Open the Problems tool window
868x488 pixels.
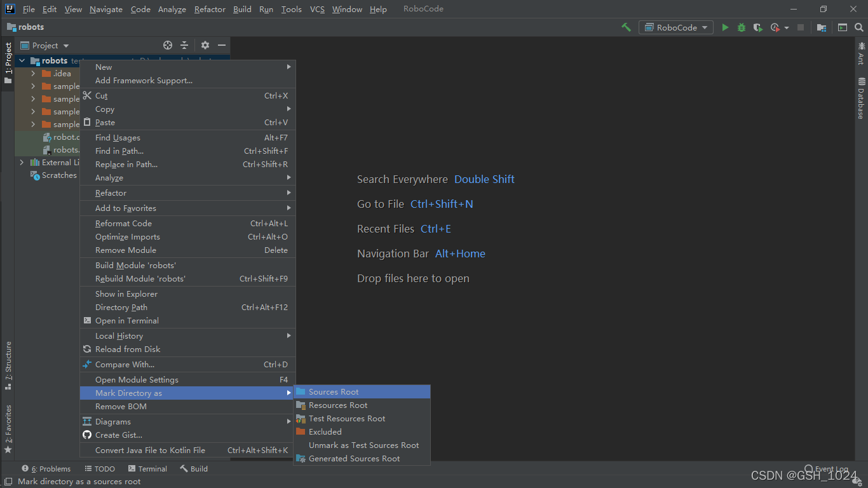tap(46, 469)
